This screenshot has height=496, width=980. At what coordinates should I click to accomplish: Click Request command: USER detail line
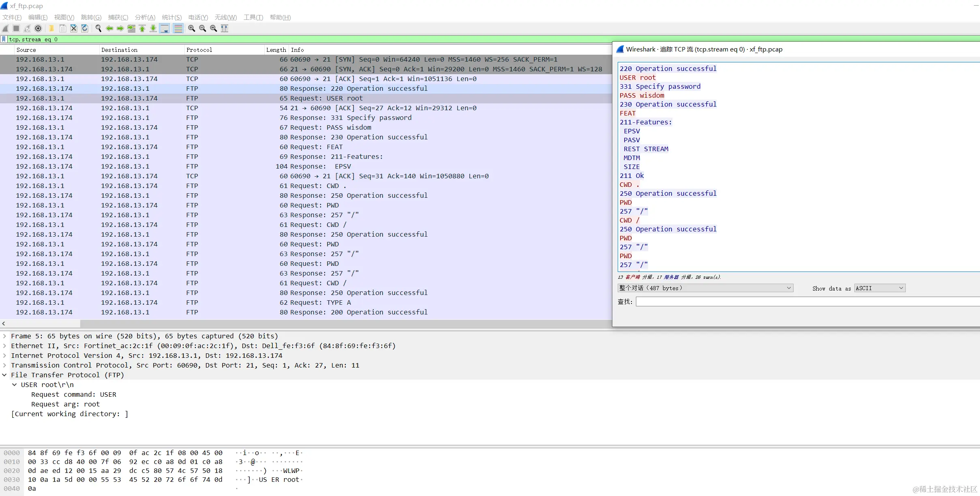[74, 394]
